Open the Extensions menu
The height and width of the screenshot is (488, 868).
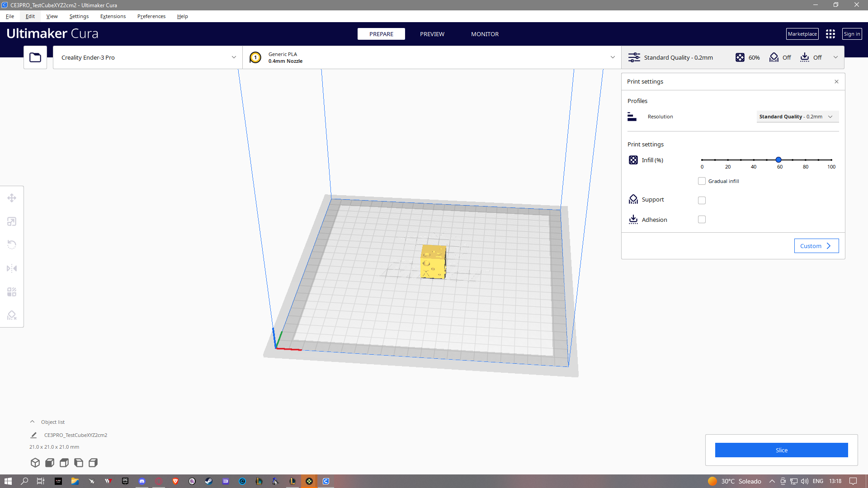point(113,16)
